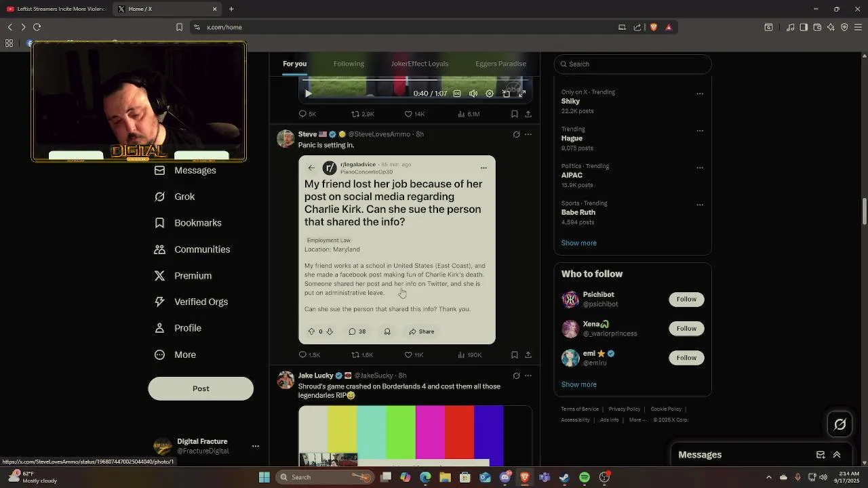Viewport: 868px width, 488px height.
Task: Open options for the Shiky trend
Action: pyautogui.click(x=700, y=94)
